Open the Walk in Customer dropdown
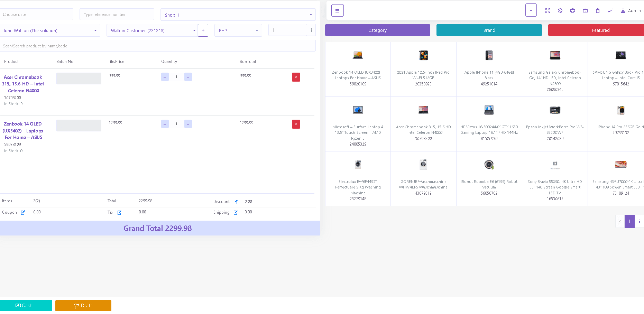The image size is (644, 314). [152, 30]
